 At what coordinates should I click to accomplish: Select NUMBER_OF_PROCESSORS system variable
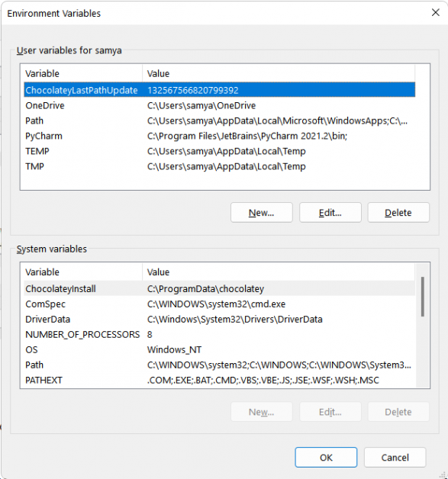click(219, 335)
